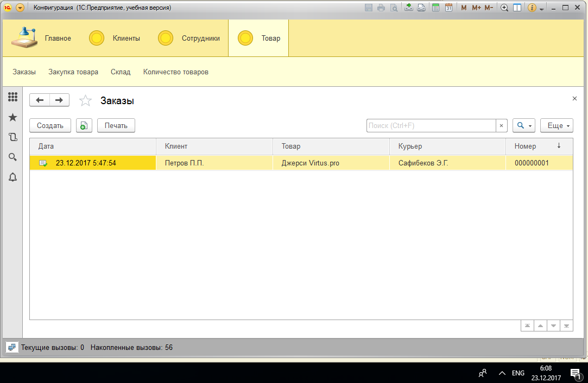Click the M- memory subtract button

point(489,8)
